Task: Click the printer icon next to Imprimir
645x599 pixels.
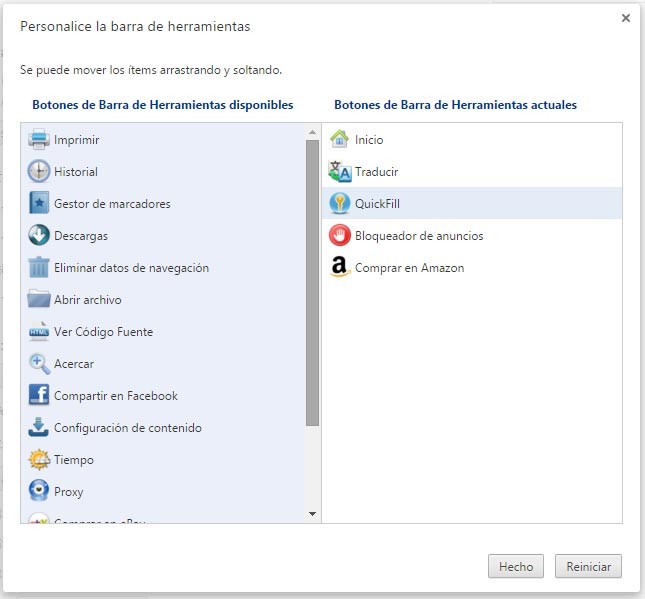Action: pos(39,139)
